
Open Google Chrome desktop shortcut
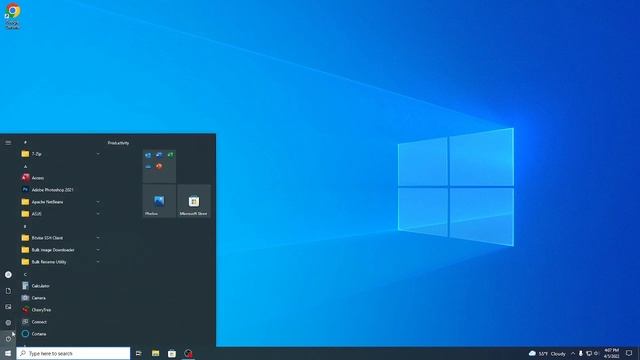[x=13, y=16]
